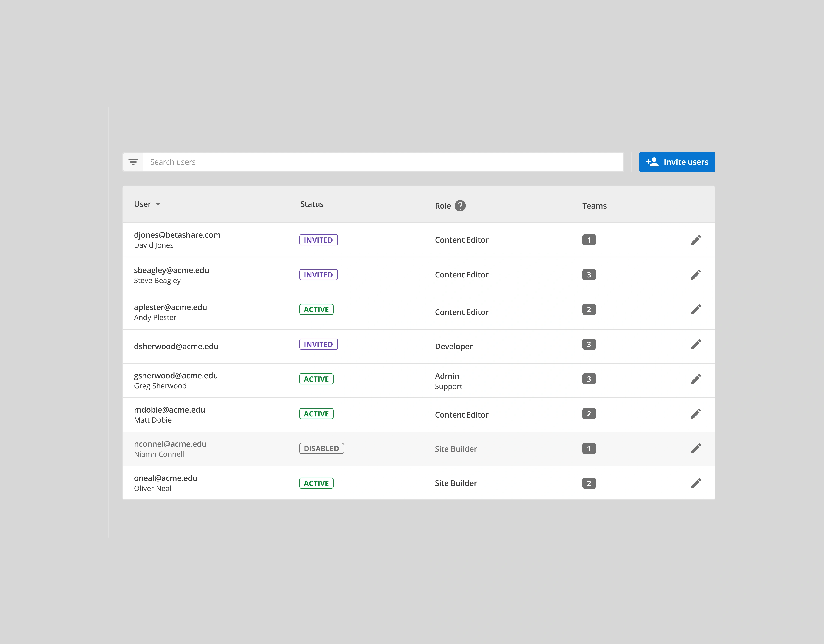The image size is (824, 644).
Task: Select the aplester@acme.edu email
Action: 171,308
